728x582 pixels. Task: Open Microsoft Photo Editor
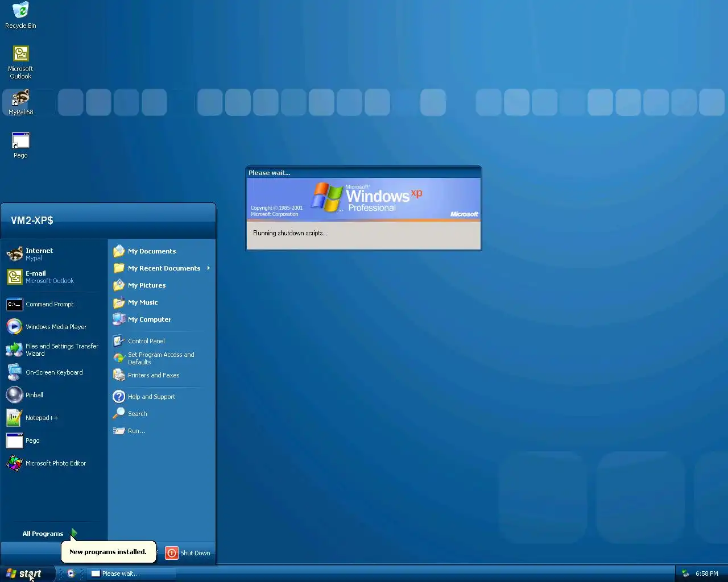(54, 463)
